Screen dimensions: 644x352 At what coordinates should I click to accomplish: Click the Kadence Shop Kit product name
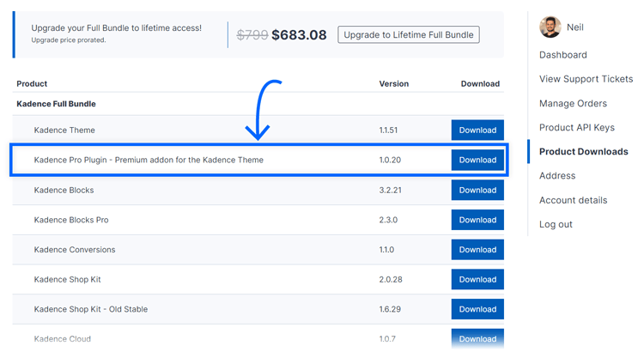[67, 279]
